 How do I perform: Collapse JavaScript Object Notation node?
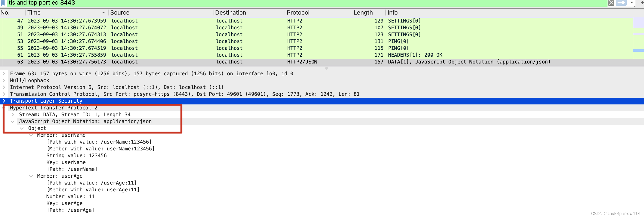13,122
